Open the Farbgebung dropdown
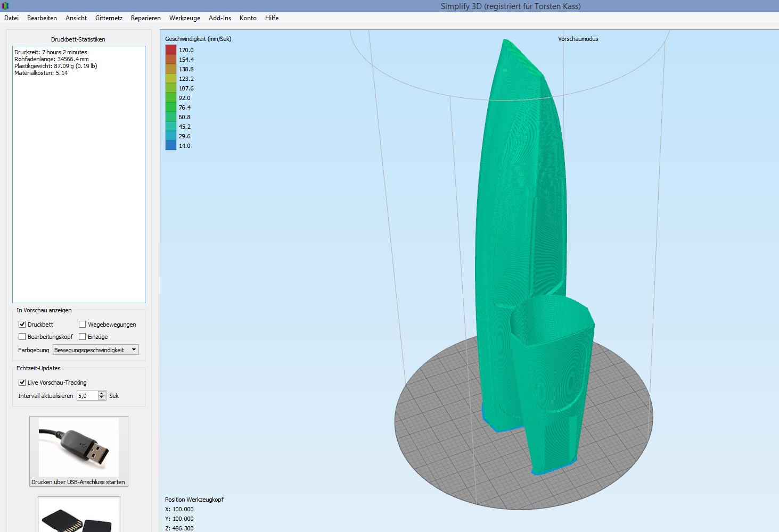779x532 pixels. coord(96,350)
